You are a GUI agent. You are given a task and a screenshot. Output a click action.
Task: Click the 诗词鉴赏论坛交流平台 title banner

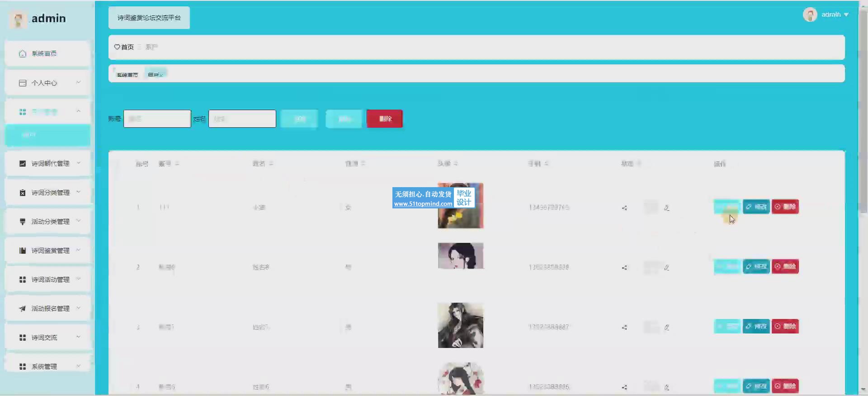[x=149, y=18]
